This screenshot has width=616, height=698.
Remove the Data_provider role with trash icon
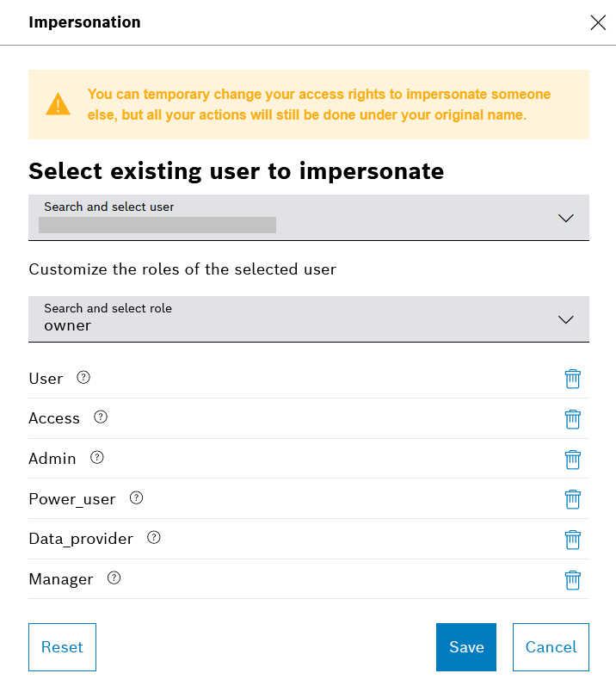tap(572, 539)
